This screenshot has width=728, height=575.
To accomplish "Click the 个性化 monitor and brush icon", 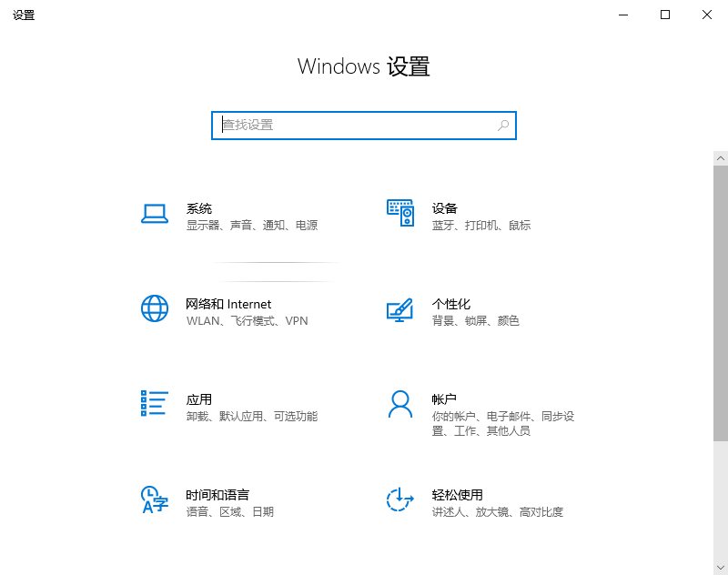I will [x=399, y=310].
